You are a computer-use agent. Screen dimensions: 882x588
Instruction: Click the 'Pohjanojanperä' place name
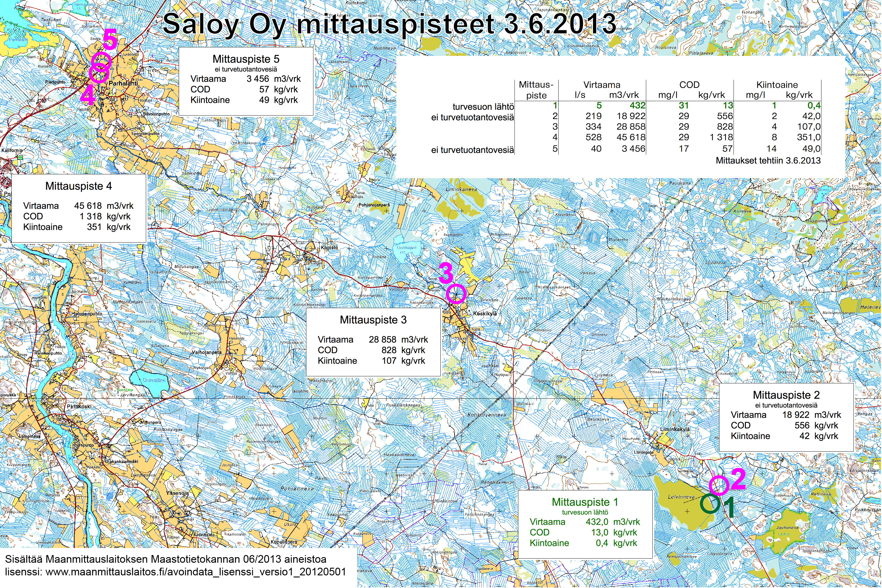coord(374,205)
